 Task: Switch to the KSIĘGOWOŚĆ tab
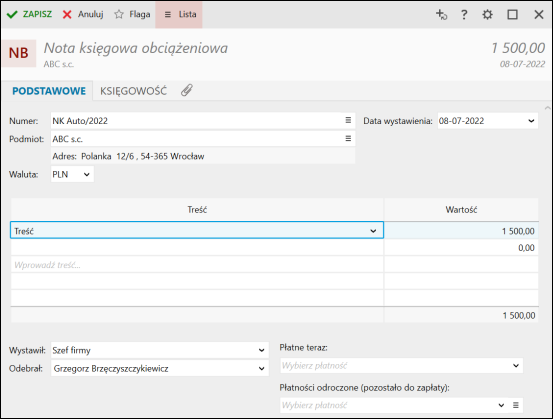[x=133, y=91]
